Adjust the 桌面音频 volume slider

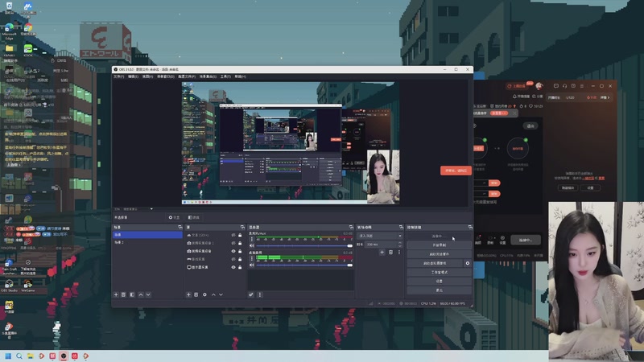[x=304, y=265]
